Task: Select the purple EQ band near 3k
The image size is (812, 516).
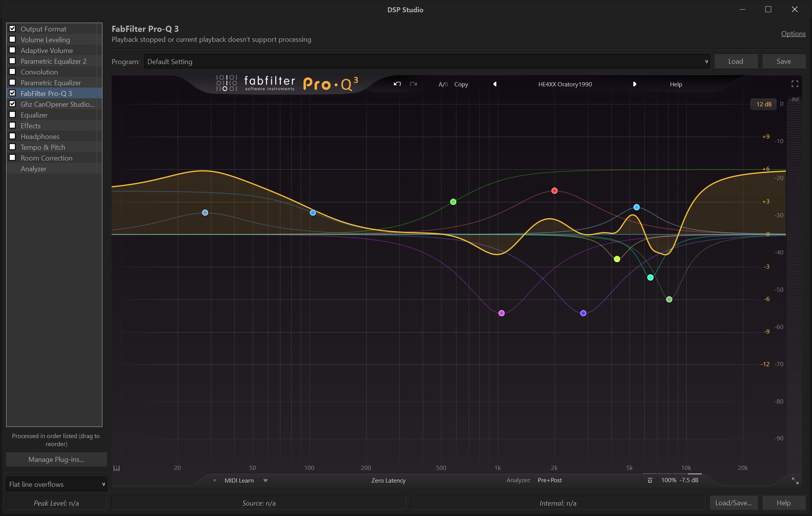Action: 583,313
